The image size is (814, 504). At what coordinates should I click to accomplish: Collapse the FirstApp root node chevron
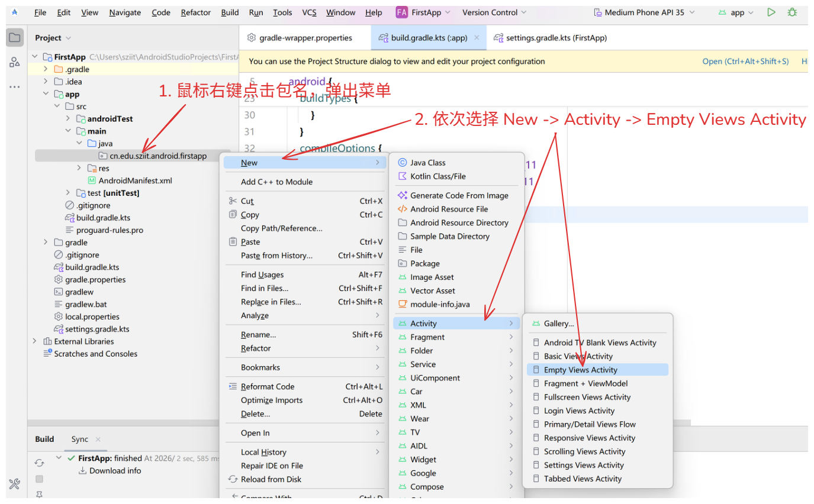point(34,57)
